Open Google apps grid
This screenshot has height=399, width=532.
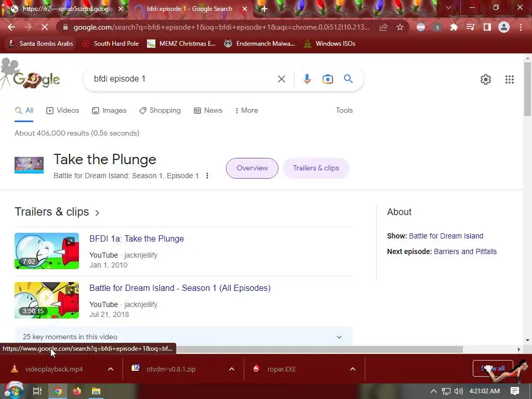pos(509,79)
